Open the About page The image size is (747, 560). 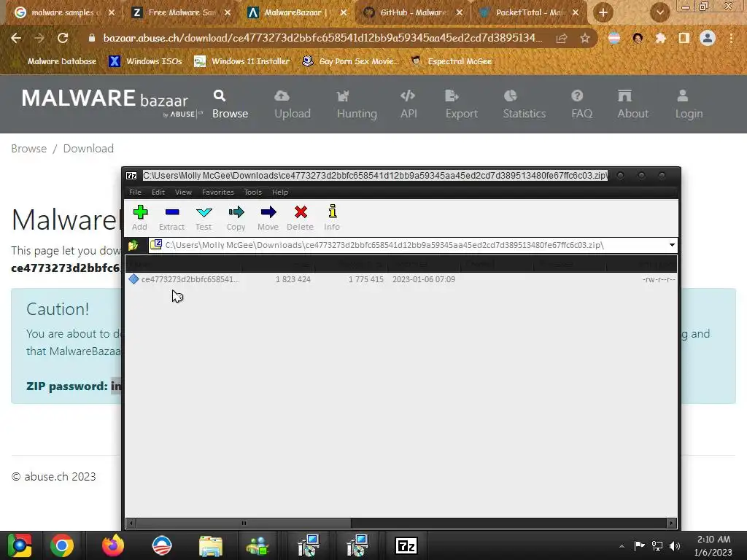632,104
